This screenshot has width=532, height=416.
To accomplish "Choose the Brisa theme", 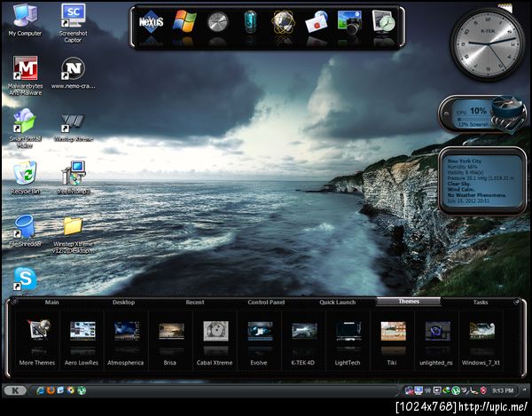I will (x=170, y=342).
